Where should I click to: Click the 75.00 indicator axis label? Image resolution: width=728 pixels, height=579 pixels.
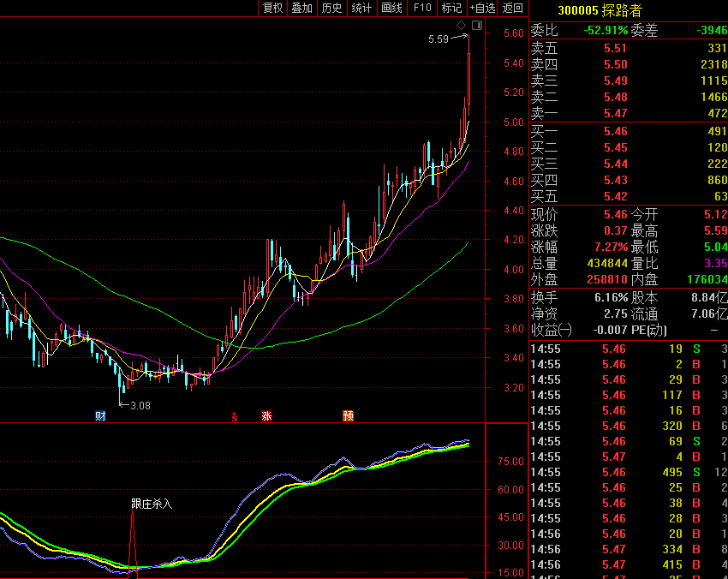click(x=510, y=461)
